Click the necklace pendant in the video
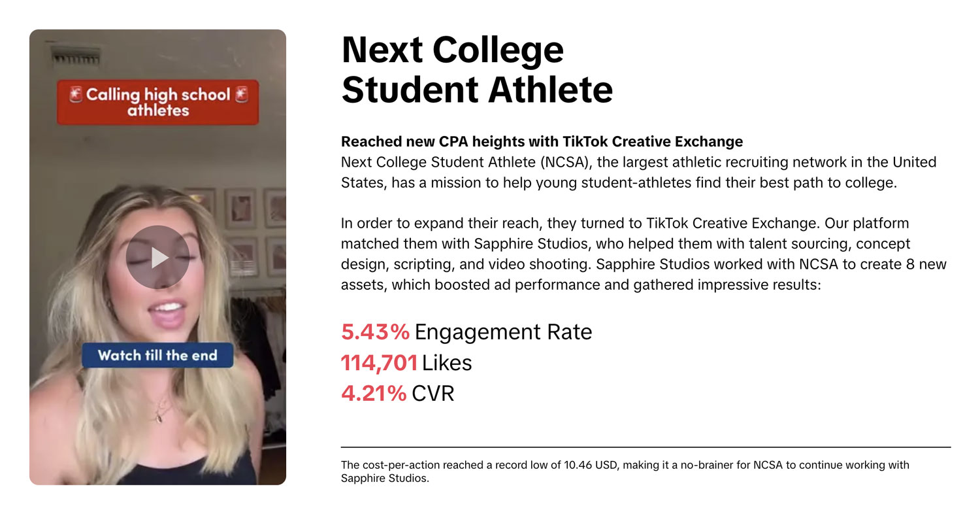980x514 pixels. point(159,417)
